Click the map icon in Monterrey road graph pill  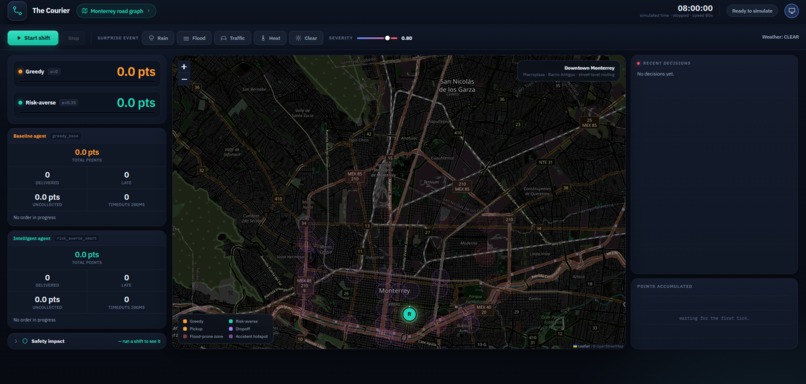pyautogui.click(x=85, y=11)
